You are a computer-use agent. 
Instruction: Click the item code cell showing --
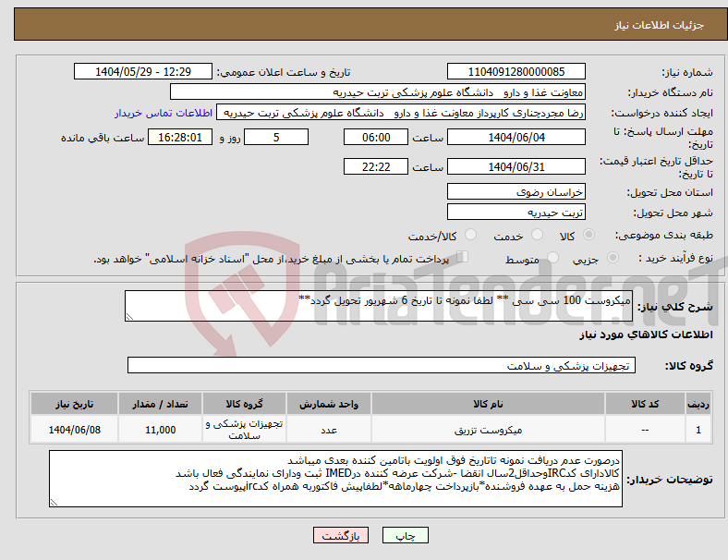click(x=645, y=430)
